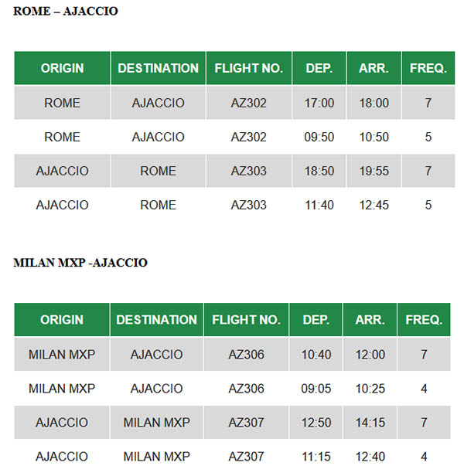Click the 17:00 departure time cell
Screen dimensions: 464x476
(319, 103)
